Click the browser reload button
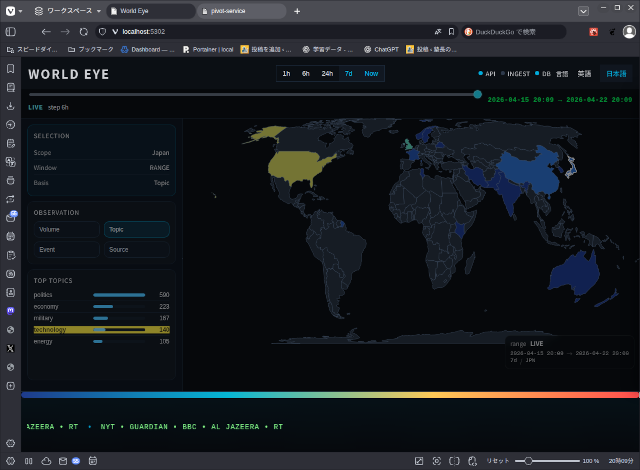This screenshot has width=640, height=470. [x=84, y=32]
